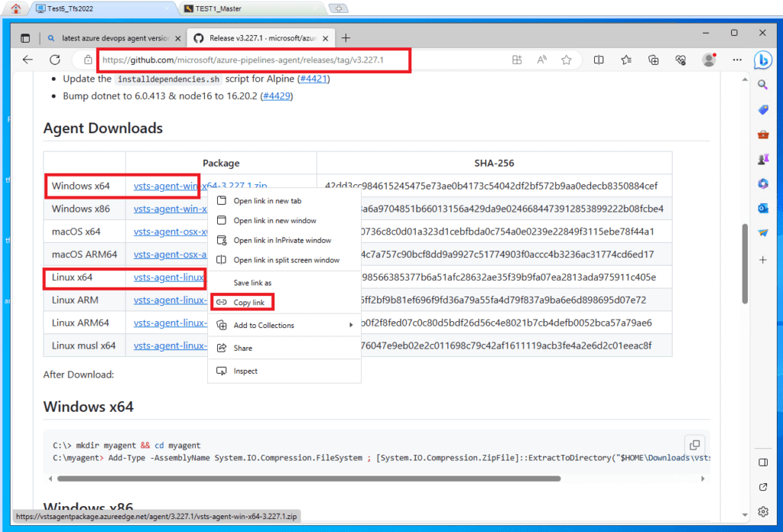The image size is (783, 532).
Task: Choose 'Open link in new tab'
Action: [x=284, y=200]
